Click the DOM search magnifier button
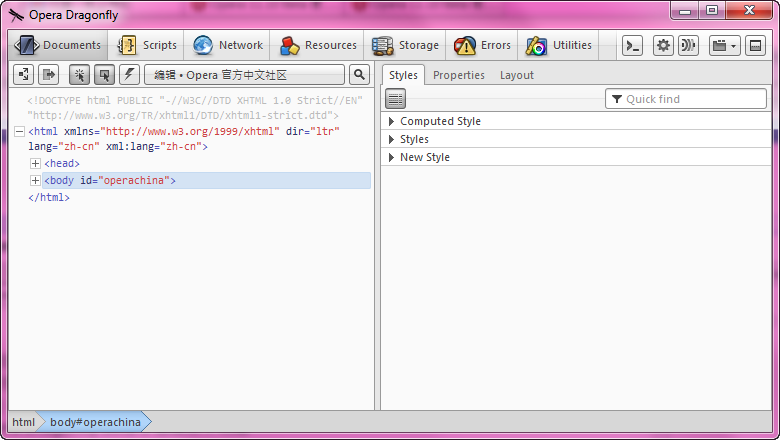 (x=359, y=75)
